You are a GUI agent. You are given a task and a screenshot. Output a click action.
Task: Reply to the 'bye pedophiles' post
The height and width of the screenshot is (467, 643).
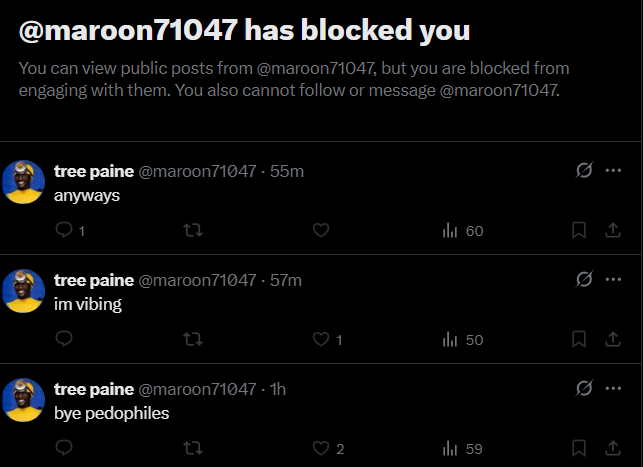tap(64, 447)
